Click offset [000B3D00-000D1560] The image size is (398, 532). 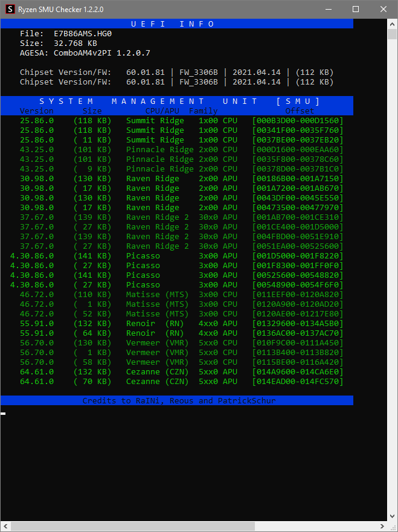coord(298,120)
